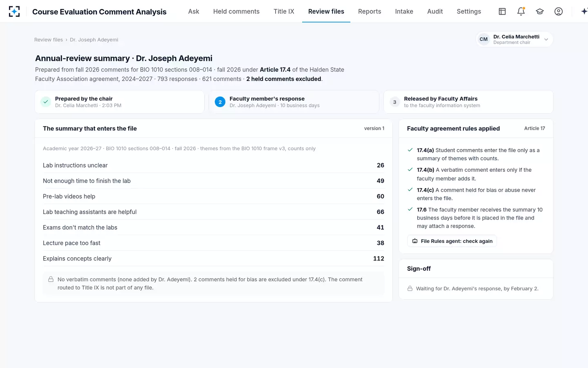Click the lock icon in verbatim note
The height and width of the screenshot is (368, 588).
point(51,279)
